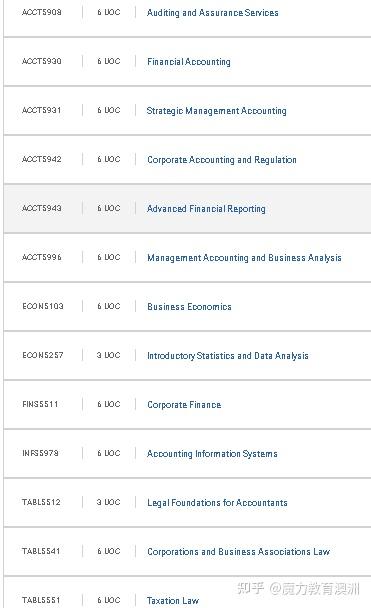Open Accounting Information Systems course link
The height and width of the screenshot is (608, 371).
(x=212, y=454)
